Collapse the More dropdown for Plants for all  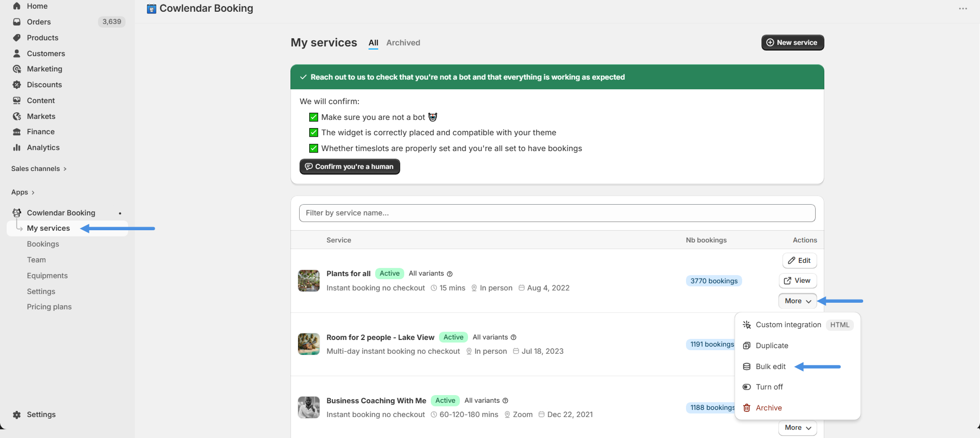(x=797, y=301)
